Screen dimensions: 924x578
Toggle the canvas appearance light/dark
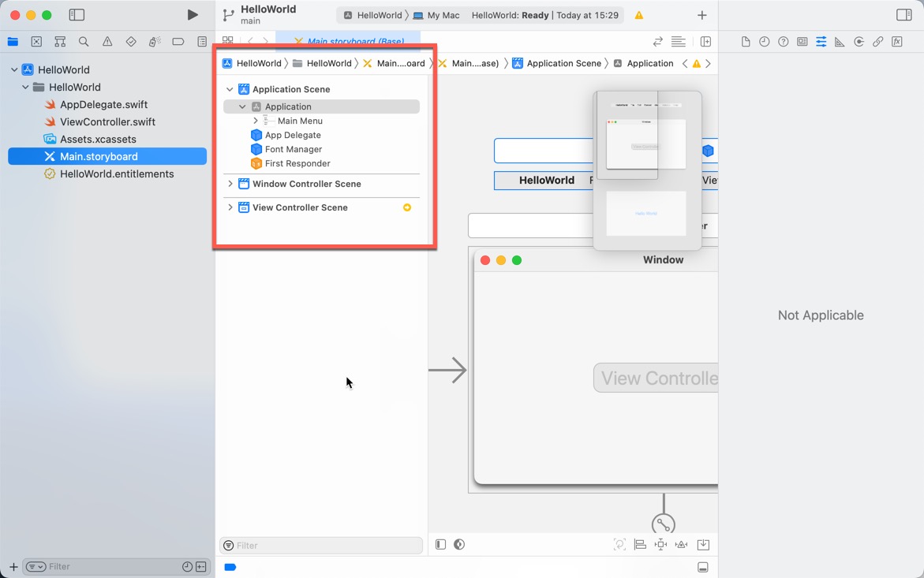point(459,544)
